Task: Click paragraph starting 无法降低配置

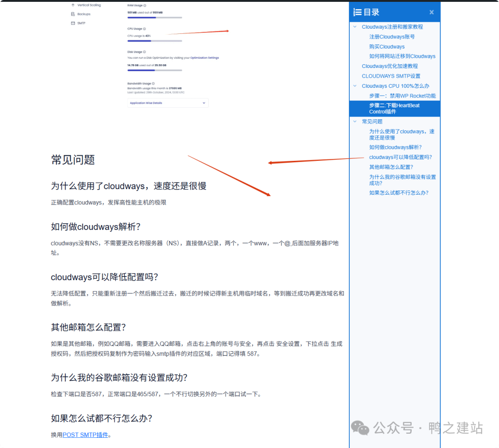Action: (197, 298)
